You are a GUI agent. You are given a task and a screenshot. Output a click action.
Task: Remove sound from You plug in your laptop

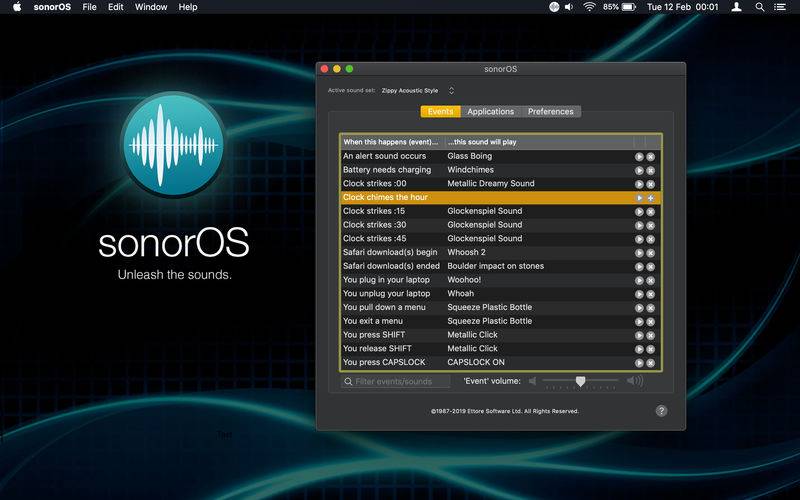click(651, 281)
